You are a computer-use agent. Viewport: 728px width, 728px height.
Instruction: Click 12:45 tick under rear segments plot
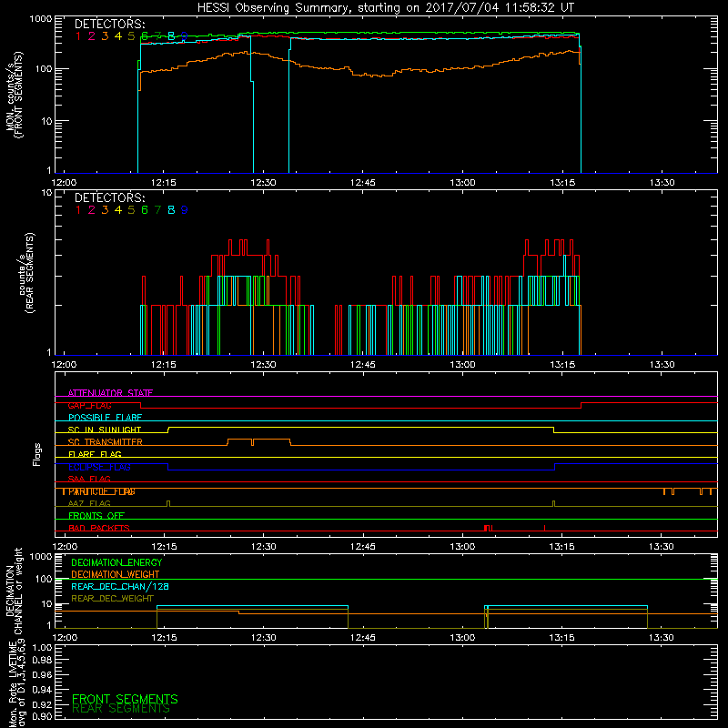tap(362, 365)
